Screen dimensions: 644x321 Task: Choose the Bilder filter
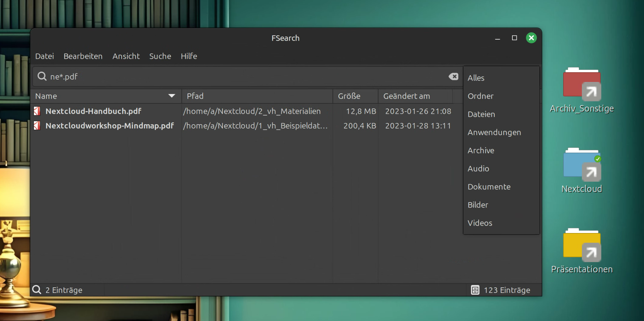501,205
